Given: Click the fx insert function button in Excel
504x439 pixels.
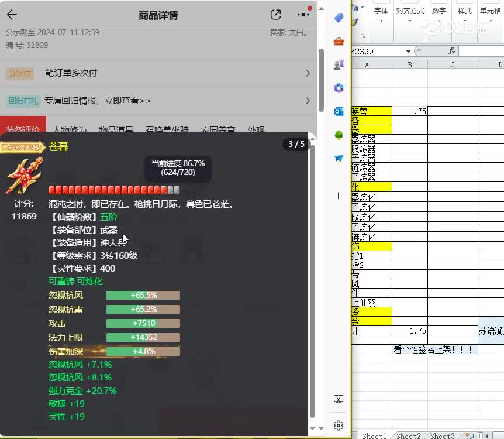Looking at the screenshot, I should click(x=451, y=51).
